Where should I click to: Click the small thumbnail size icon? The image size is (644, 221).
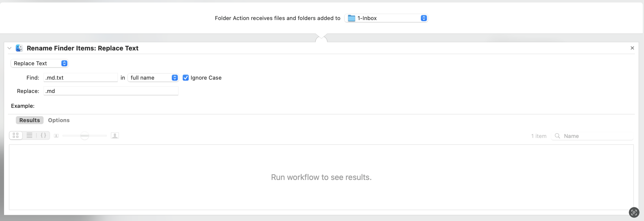pos(56,136)
